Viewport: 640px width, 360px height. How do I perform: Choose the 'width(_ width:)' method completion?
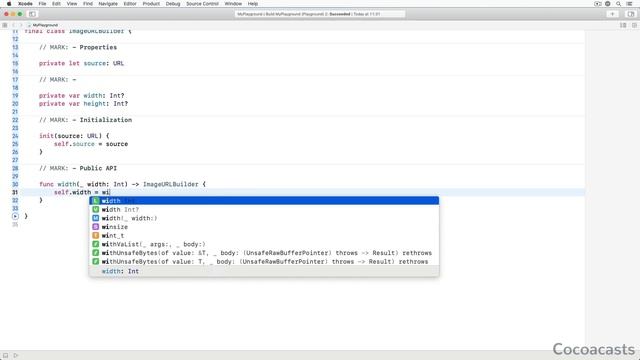coord(264,218)
